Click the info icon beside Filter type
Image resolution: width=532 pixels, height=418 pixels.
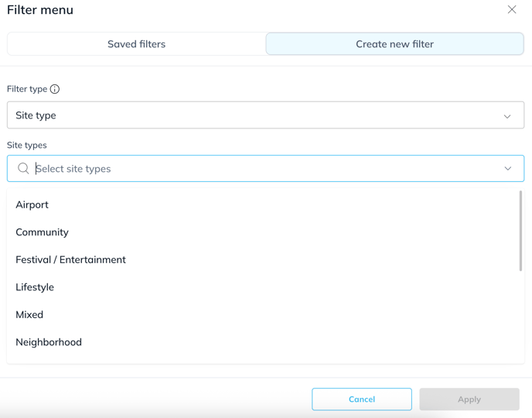pos(55,89)
